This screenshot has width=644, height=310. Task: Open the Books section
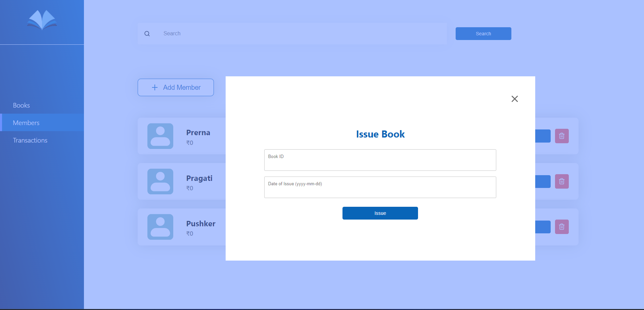21,105
